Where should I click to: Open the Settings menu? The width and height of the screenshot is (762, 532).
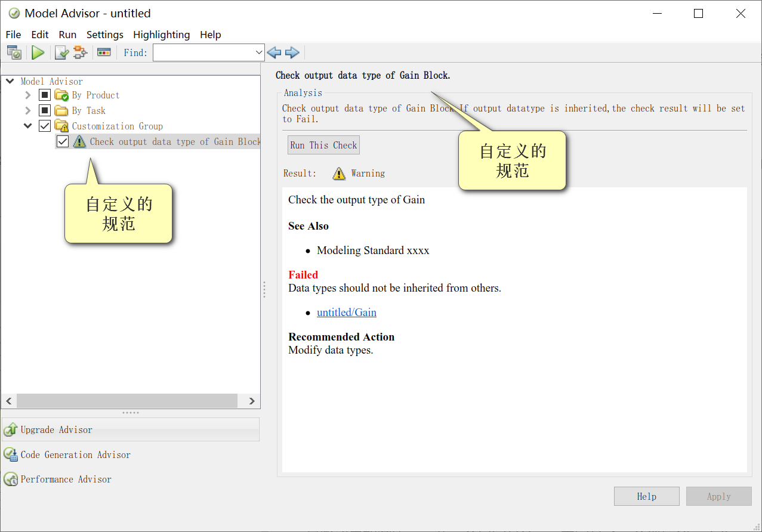click(104, 35)
